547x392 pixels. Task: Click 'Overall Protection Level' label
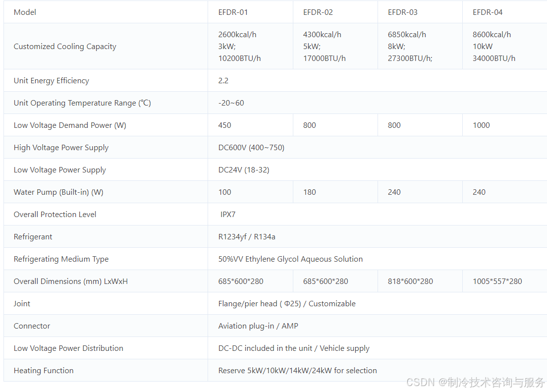click(x=55, y=214)
